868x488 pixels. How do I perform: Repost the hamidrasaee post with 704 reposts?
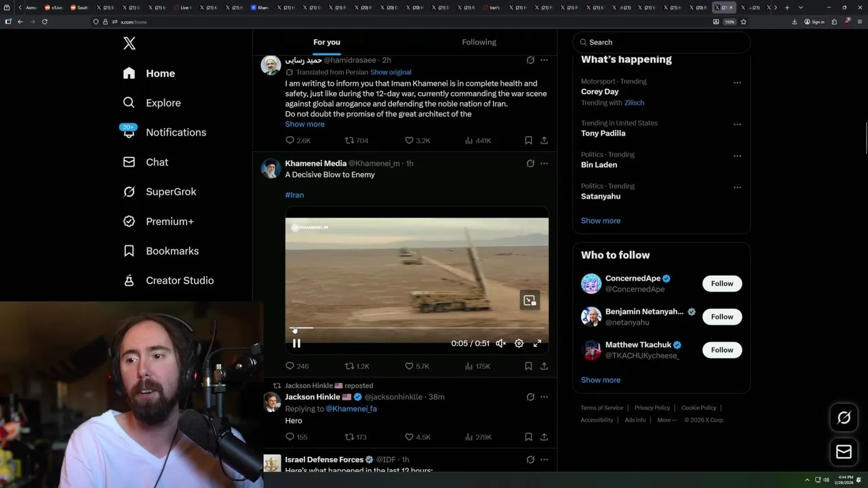[357, 140]
